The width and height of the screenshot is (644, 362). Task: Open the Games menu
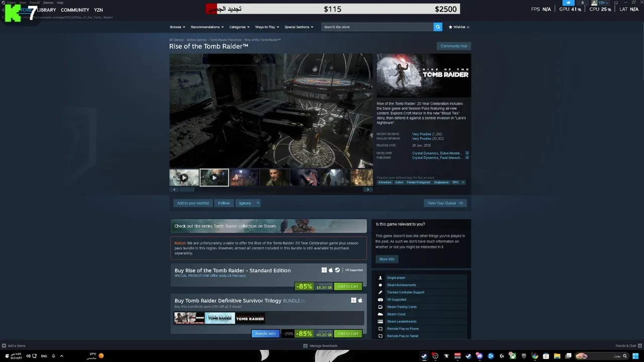pos(48,3)
